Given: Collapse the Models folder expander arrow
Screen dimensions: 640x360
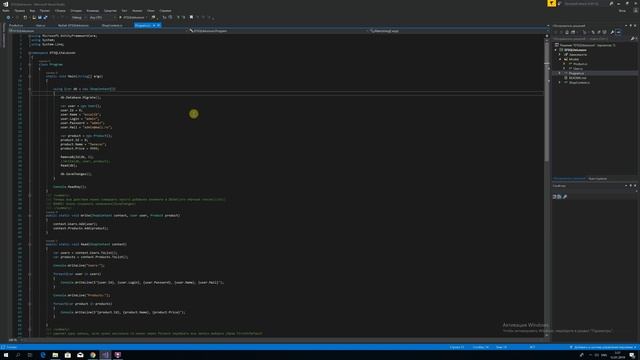Looking at the screenshot, I should 560,59.
